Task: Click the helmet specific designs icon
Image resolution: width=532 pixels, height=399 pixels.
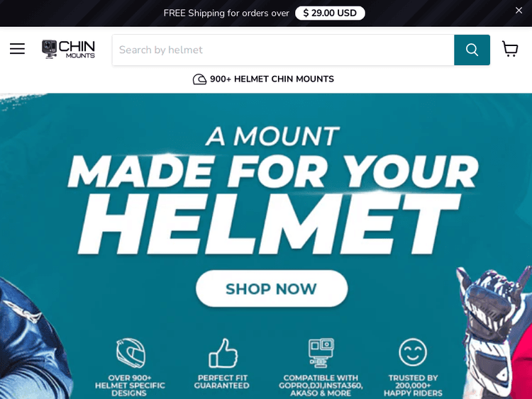Action: pyautogui.click(x=131, y=353)
